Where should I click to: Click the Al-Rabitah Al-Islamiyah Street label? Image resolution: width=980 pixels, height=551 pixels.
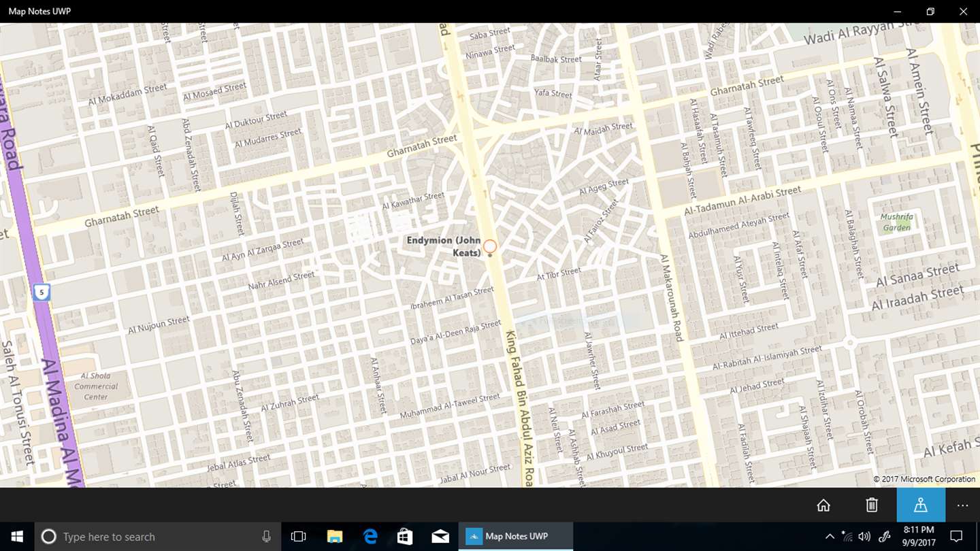click(768, 358)
